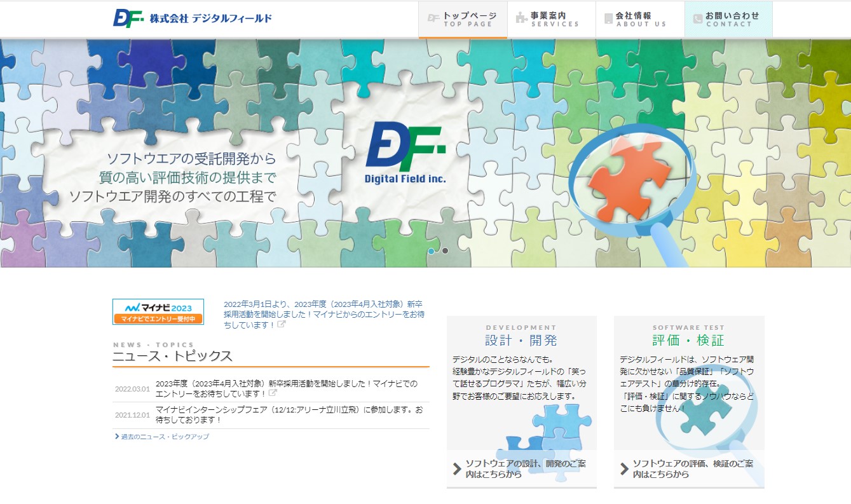Go to 会社情報 About Us page
851x504 pixels.
tap(640, 19)
